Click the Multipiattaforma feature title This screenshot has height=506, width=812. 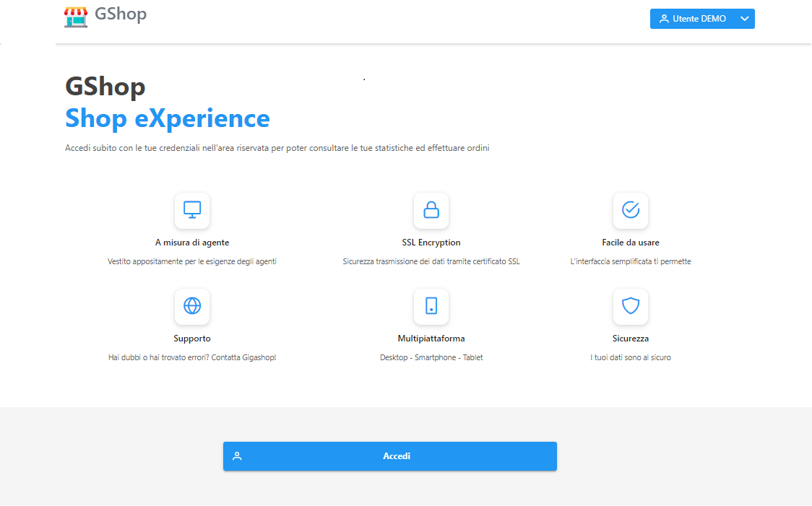pyautogui.click(x=431, y=339)
